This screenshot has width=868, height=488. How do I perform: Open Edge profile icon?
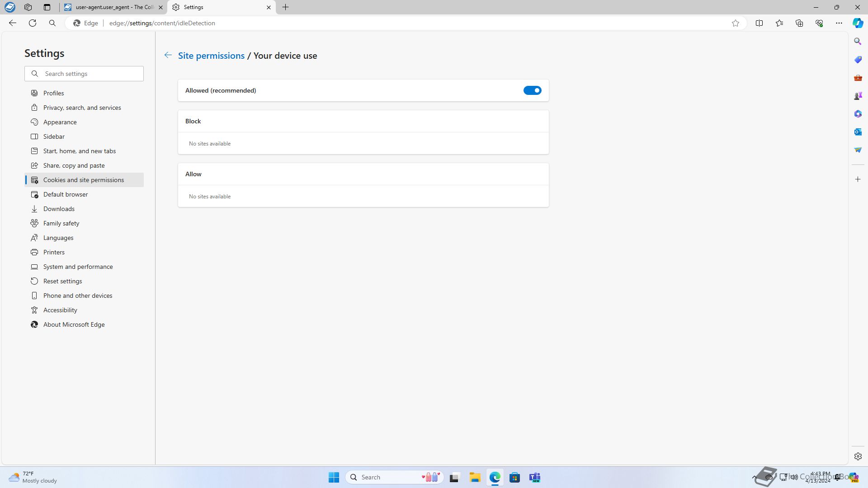point(9,7)
